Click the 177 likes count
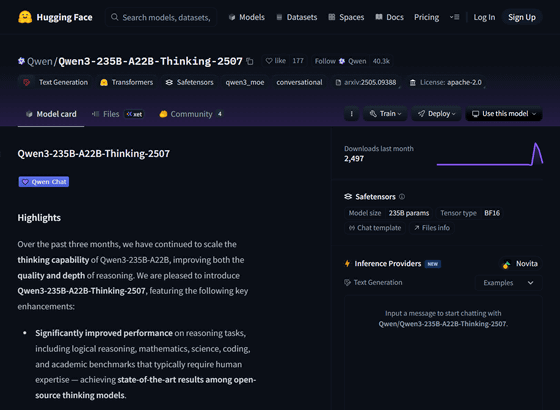 pos(298,61)
